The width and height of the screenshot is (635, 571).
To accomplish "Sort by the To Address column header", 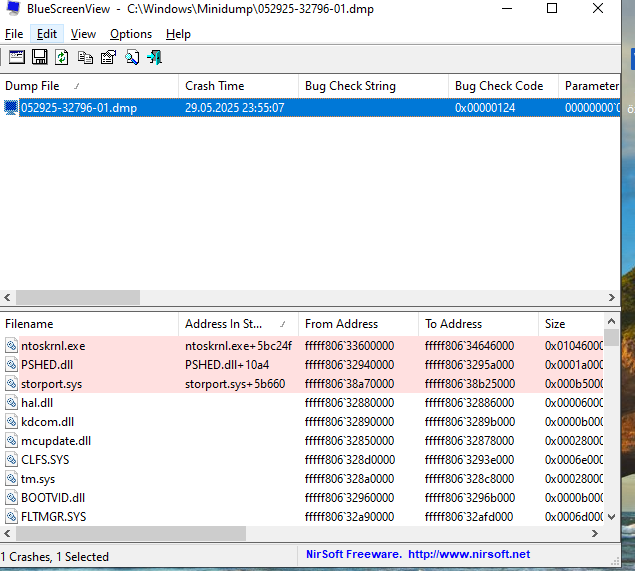I will [478, 324].
